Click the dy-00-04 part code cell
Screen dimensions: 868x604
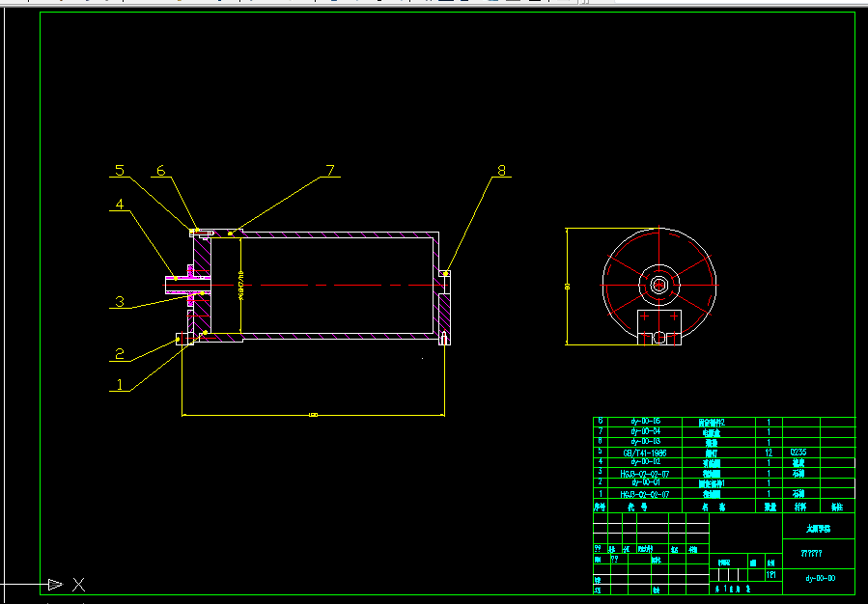[646, 431]
